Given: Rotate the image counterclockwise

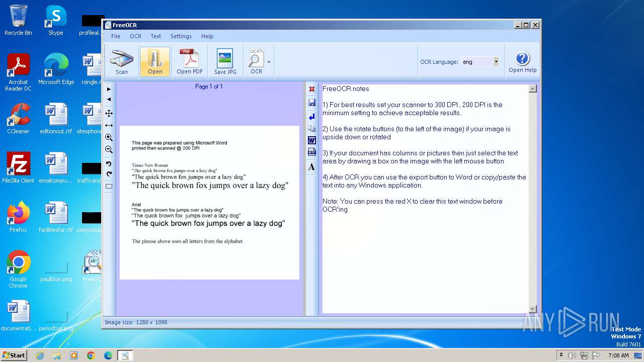Looking at the screenshot, I should (109, 164).
